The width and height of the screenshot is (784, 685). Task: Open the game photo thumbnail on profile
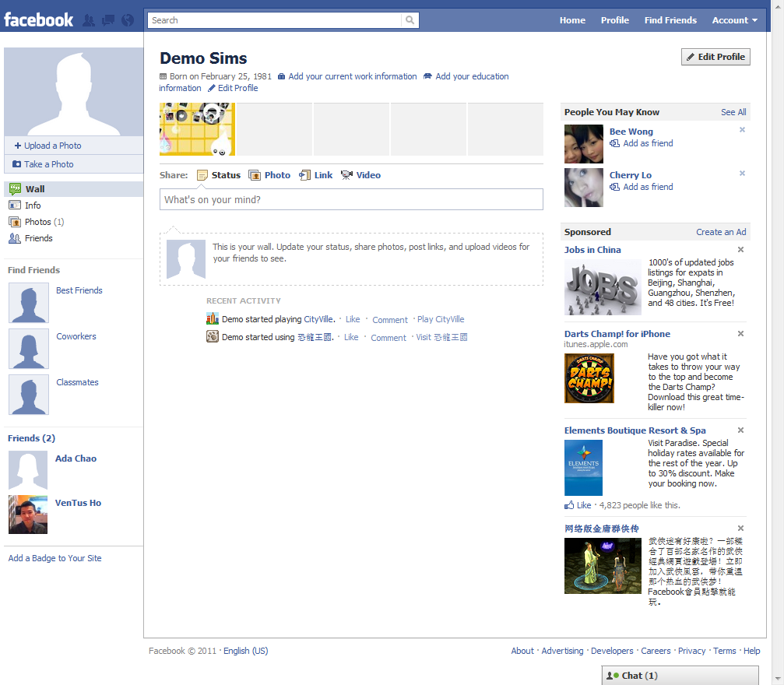point(197,129)
